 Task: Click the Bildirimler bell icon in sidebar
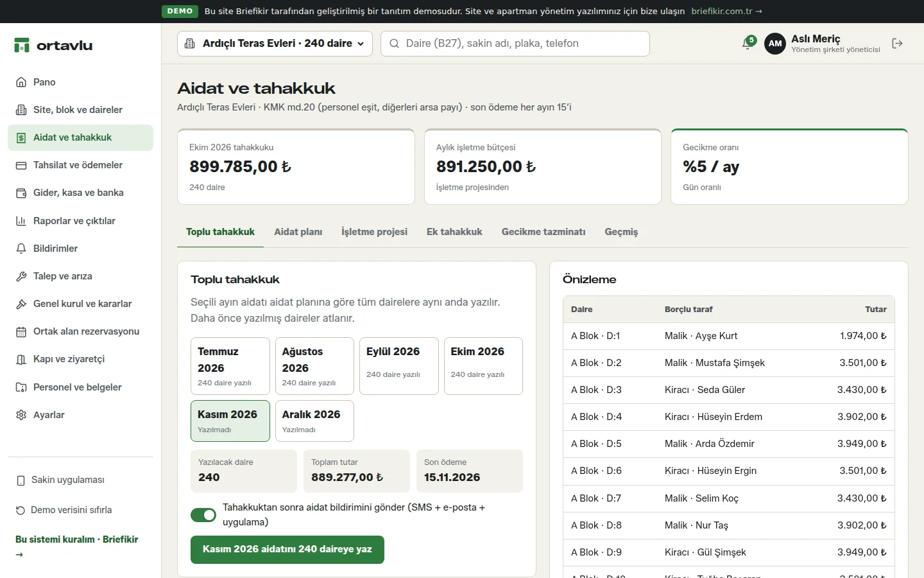coord(21,249)
